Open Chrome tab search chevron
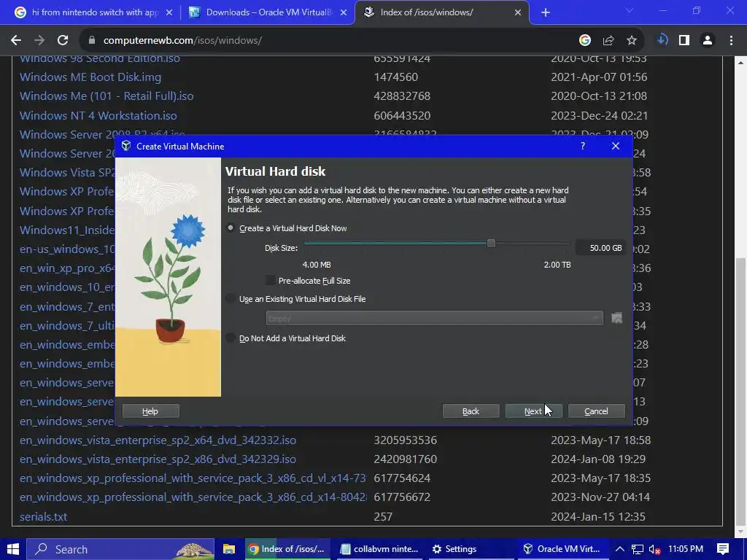747x560 pixels. point(630,10)
